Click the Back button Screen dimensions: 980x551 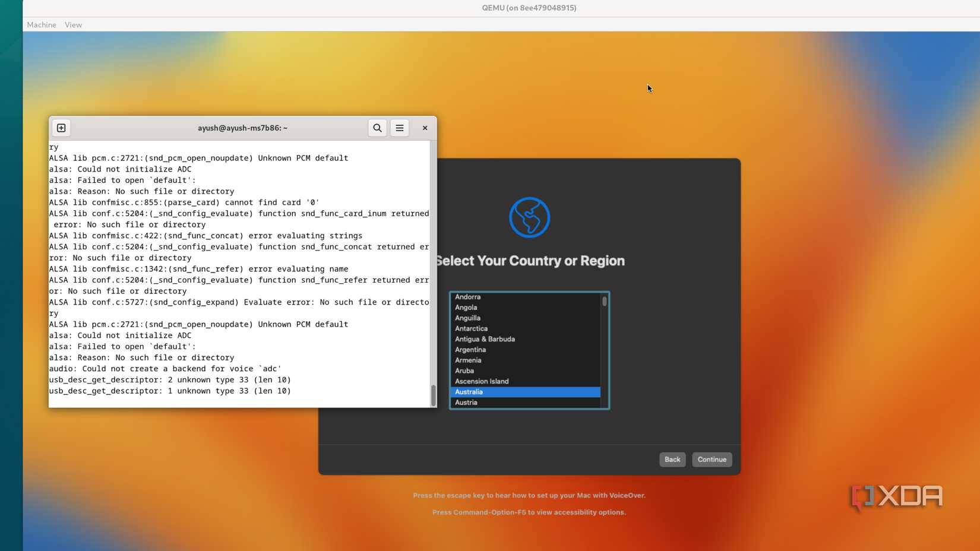coord(672,459)
